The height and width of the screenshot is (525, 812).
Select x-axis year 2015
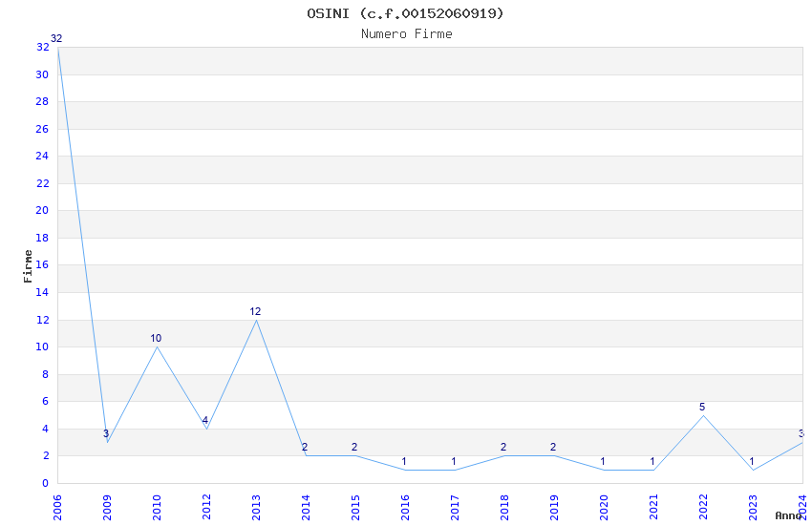coord(355,508)
